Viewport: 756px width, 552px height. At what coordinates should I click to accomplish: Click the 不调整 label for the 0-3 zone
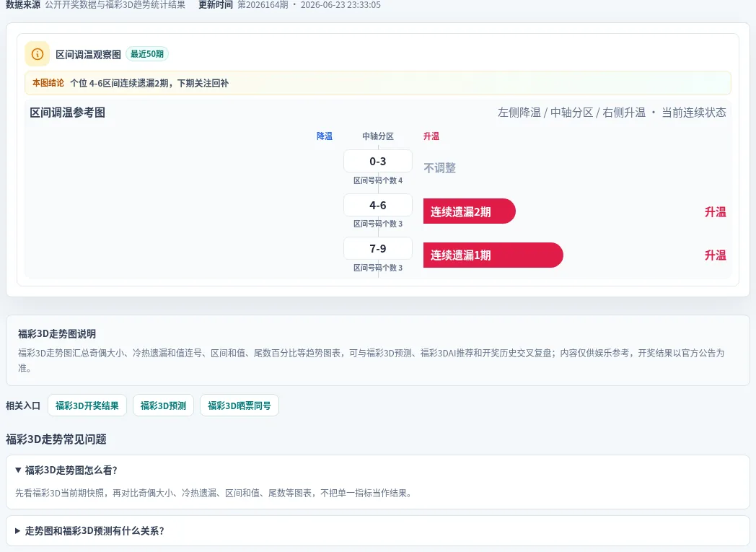point(440,168)
